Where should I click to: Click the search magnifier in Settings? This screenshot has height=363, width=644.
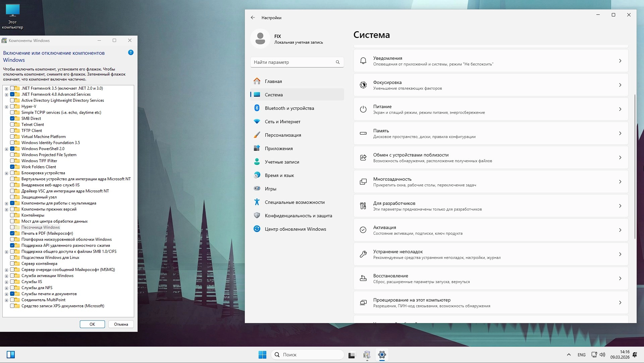(338, 62)
